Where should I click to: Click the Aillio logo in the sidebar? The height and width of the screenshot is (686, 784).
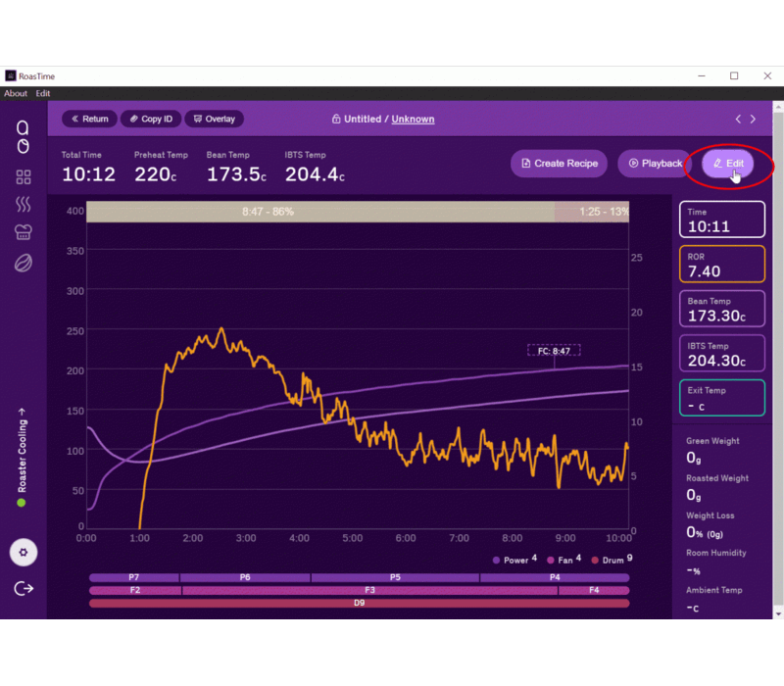click(23, 137)
